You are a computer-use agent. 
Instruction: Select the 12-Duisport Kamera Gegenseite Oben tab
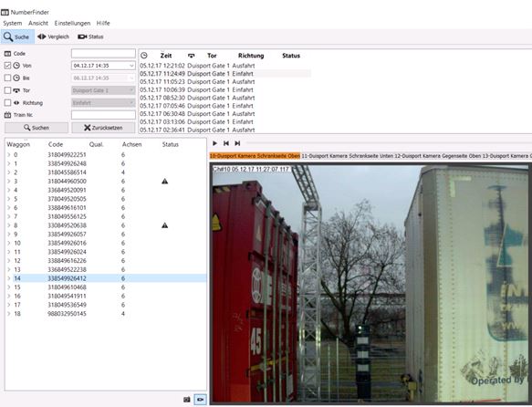(x=437, y=156)
